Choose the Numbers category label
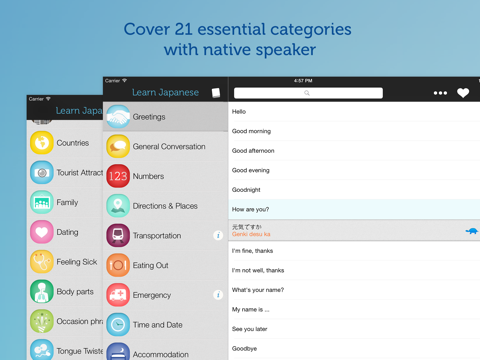The width and height of the screenshot is (480, 360). click(148, 176)
